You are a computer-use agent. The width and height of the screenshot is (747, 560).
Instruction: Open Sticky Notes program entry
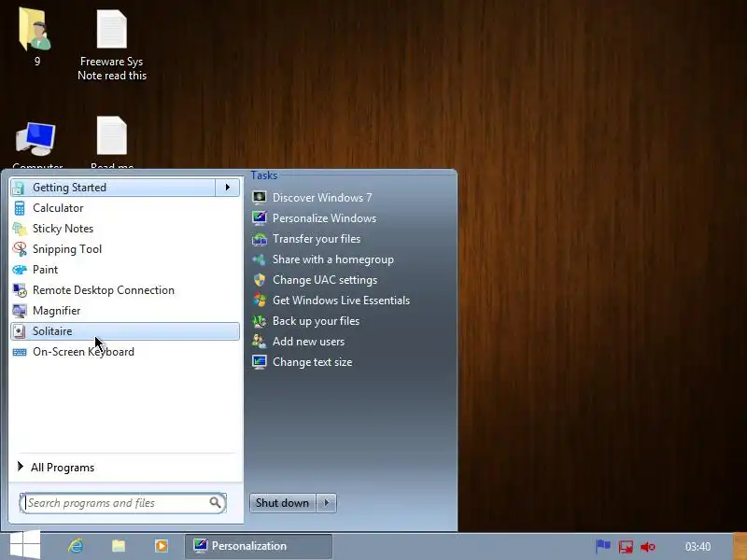[x=63, y=229]
